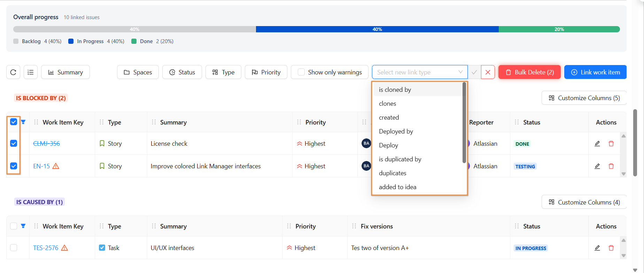The width and height of the screenshot is (644, 273).
Task: Delete the EN-15 row using trash icon
Action: click(x=611, y=166)
